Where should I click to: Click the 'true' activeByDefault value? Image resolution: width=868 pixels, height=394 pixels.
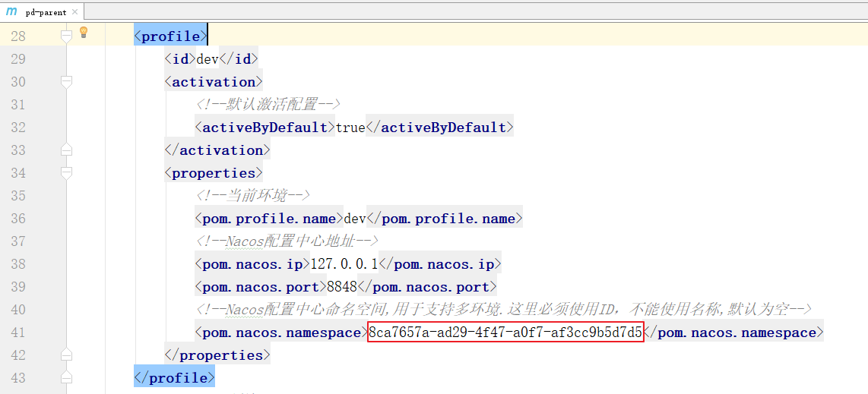[x=350, y=128]
